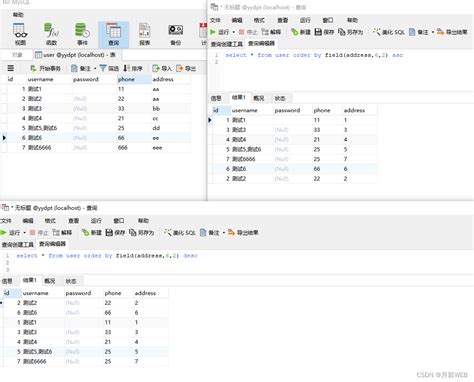
Task: Switch to the user @yydpt (localhost) table tab
Action: tap(76, 55)
